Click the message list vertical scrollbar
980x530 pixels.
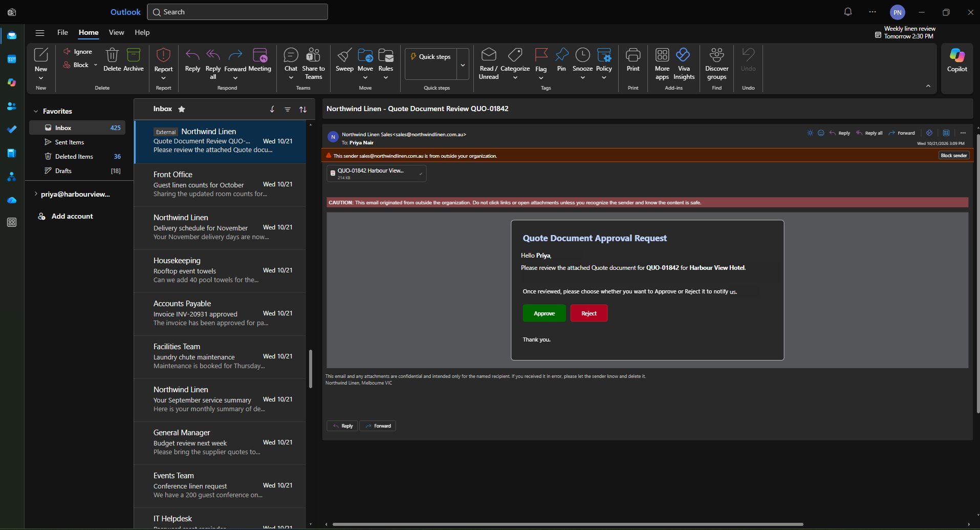click(x=310, y=369)
